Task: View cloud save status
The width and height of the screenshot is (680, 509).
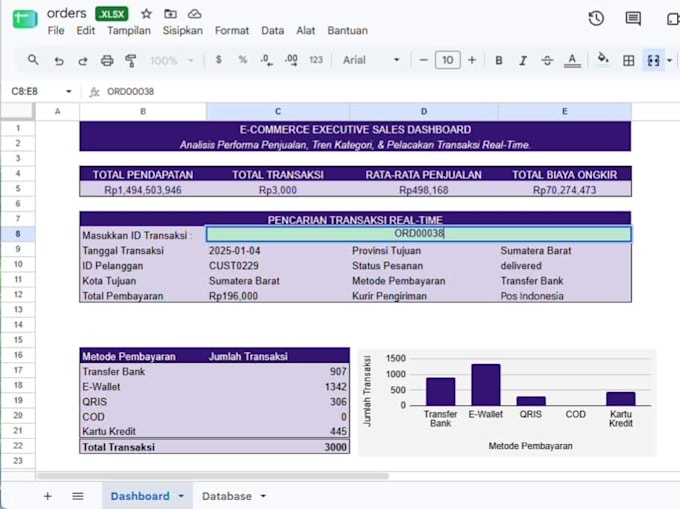Action: [x=194, y=14]
